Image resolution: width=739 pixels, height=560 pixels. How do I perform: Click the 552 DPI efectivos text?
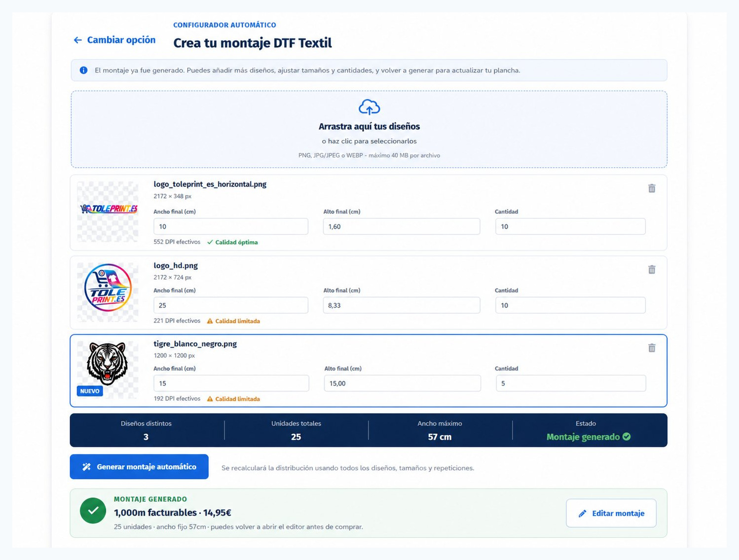coord(177,242)
